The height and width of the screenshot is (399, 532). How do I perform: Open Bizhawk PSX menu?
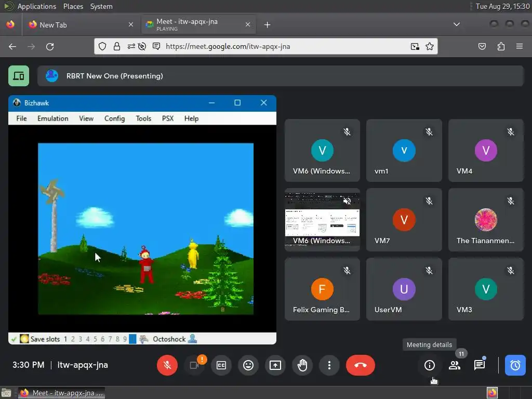pos(168,118)
